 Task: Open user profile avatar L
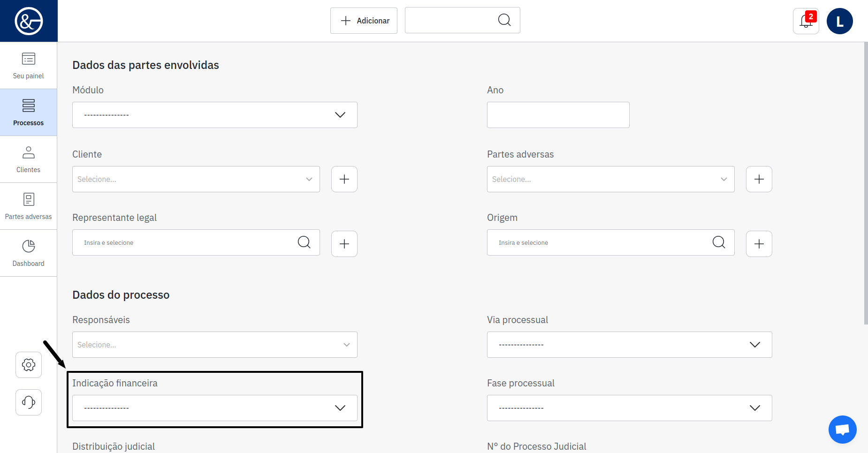(839, 21)
